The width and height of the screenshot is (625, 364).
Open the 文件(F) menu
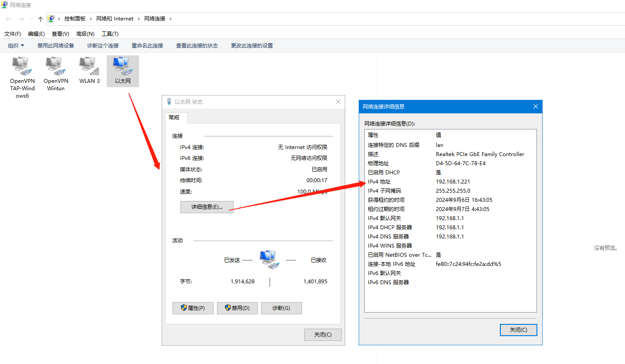tap(13, 34)
